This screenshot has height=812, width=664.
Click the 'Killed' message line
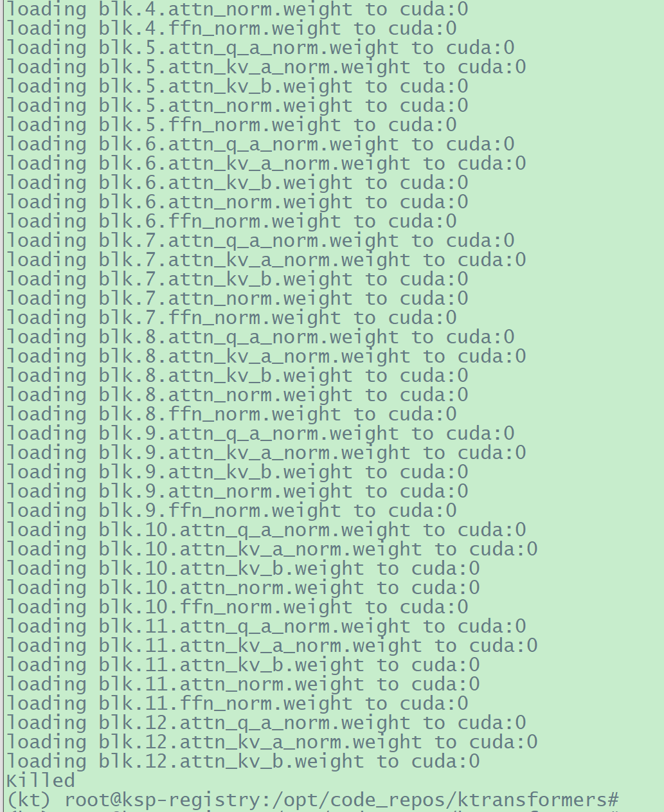pyautogui.click(x=40, y=780)
